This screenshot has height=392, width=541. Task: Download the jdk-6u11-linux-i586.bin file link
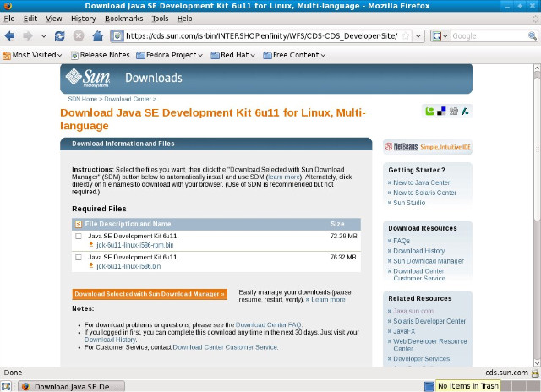pyautogui.click(x=128, y=266)
